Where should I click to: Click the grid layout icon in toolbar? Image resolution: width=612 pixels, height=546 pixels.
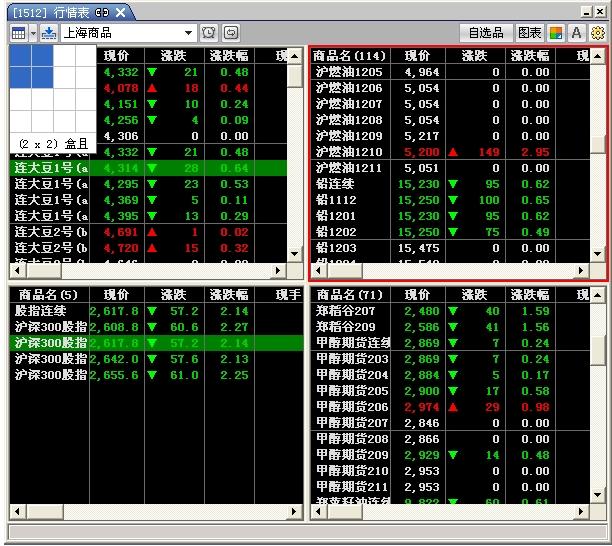pos(18,33)
